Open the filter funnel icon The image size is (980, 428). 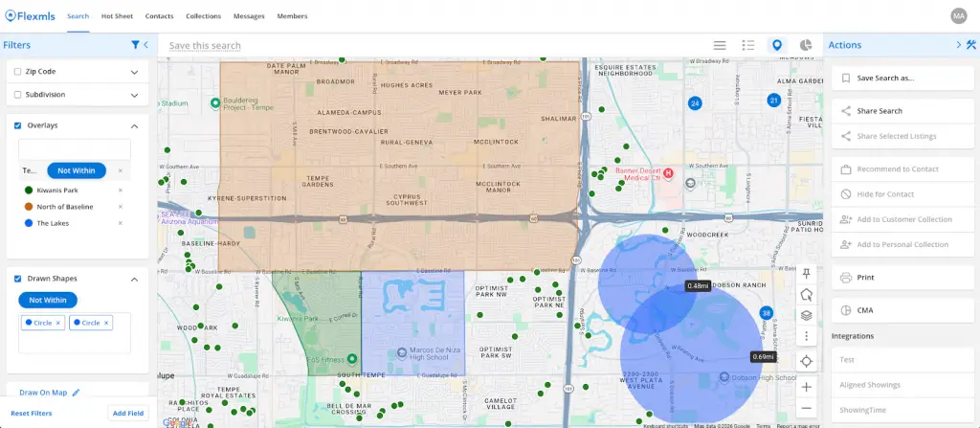135,45
